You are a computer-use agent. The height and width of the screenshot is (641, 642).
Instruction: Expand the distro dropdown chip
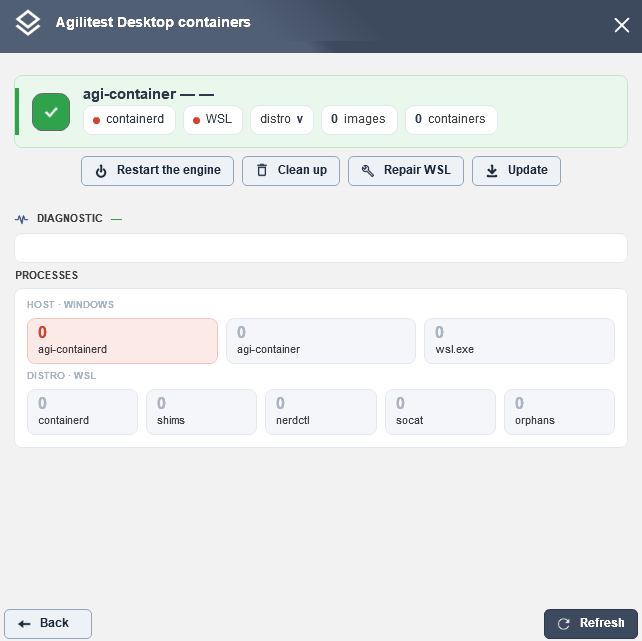(x=282, y=120)
